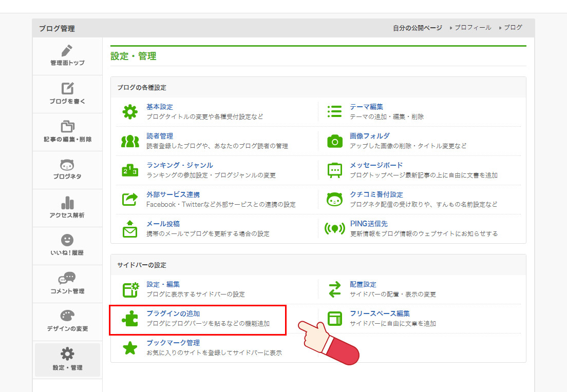Open サイドバー 設定・編集 link
567x392 pixels.
(163, 285)
